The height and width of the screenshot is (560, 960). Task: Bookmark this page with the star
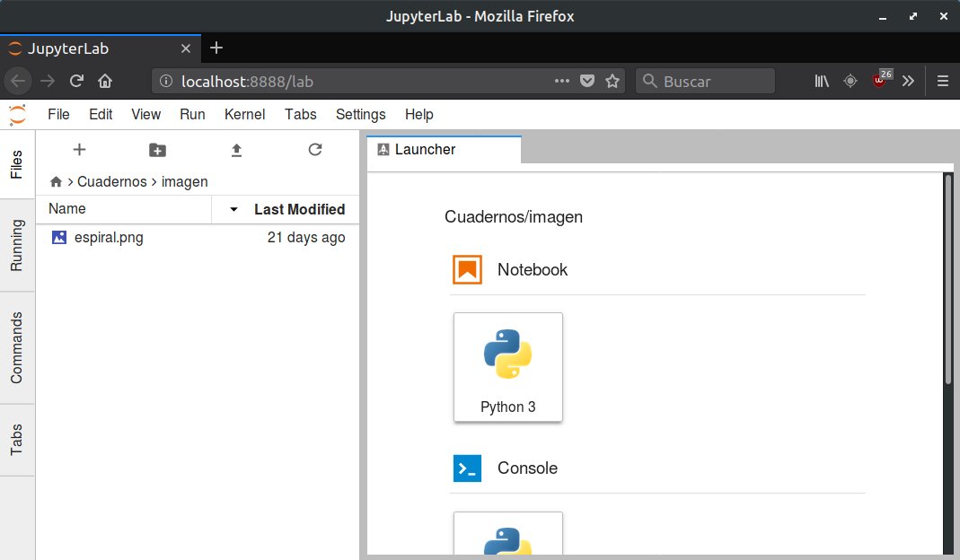click(612, 81)
